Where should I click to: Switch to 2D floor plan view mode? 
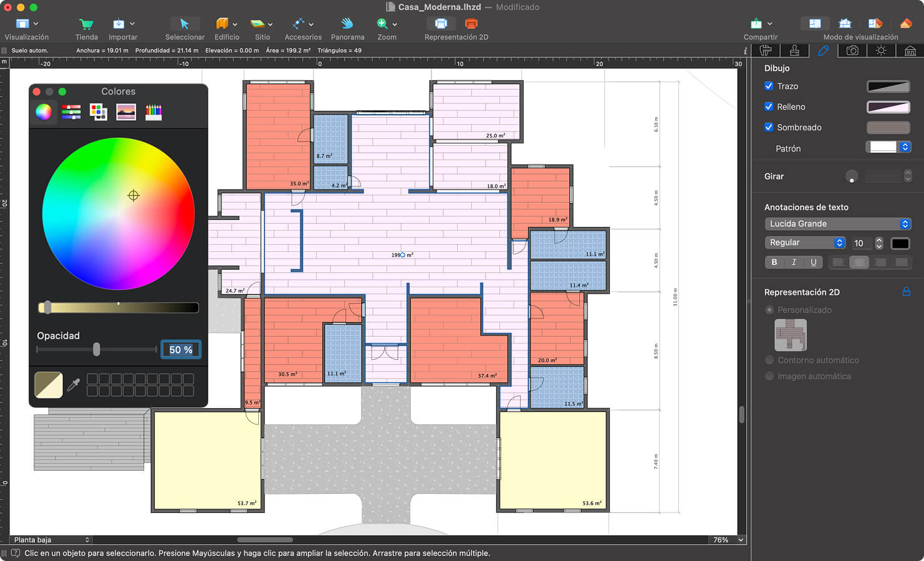[x=815, y=24]
